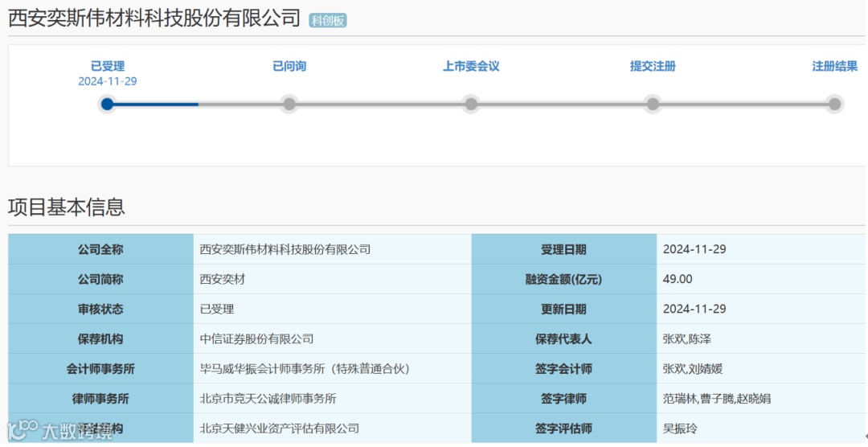Click the value 张欢,刘婧媛

[x=693, y=370]
